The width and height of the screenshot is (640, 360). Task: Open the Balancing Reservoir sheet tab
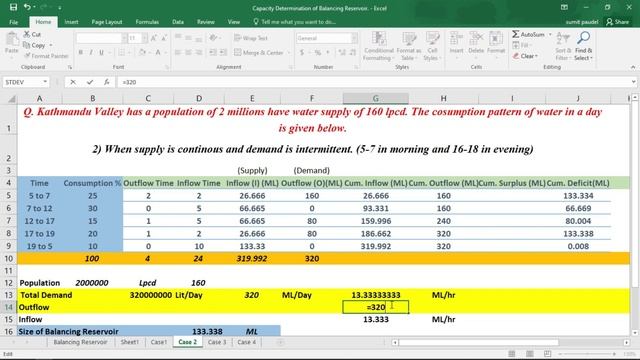coord(80,342)
